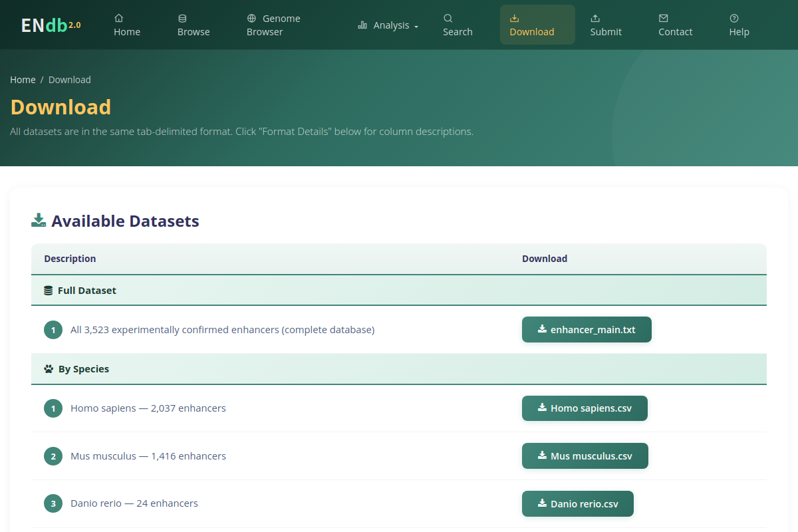The image size is (798, 532).
Task: Click the Help question mark icon
Action: coord(734,19)
